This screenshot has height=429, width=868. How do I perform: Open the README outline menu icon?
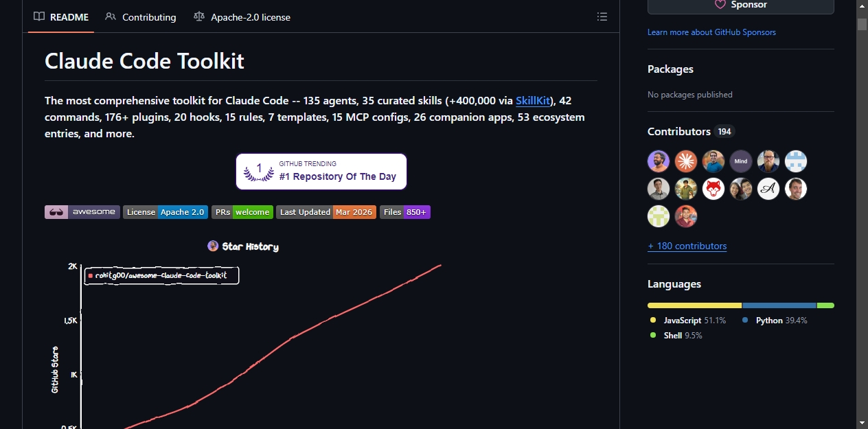(602, 16)
